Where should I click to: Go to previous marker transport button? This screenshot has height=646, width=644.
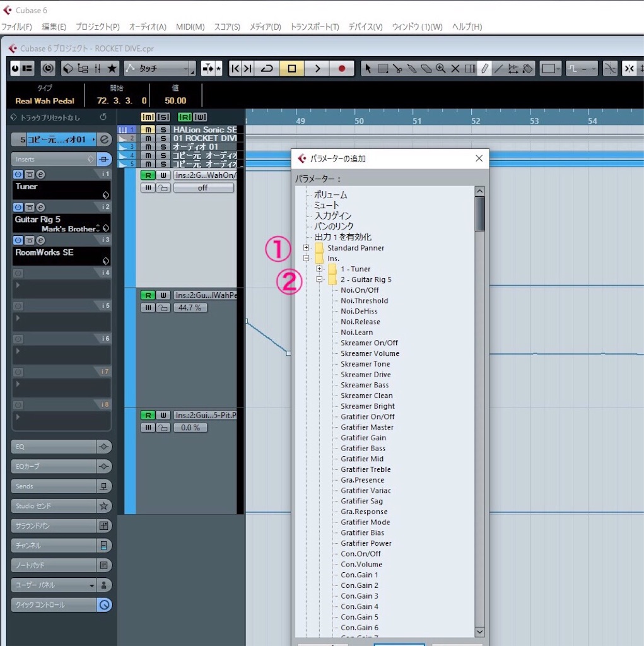point(235,68)
